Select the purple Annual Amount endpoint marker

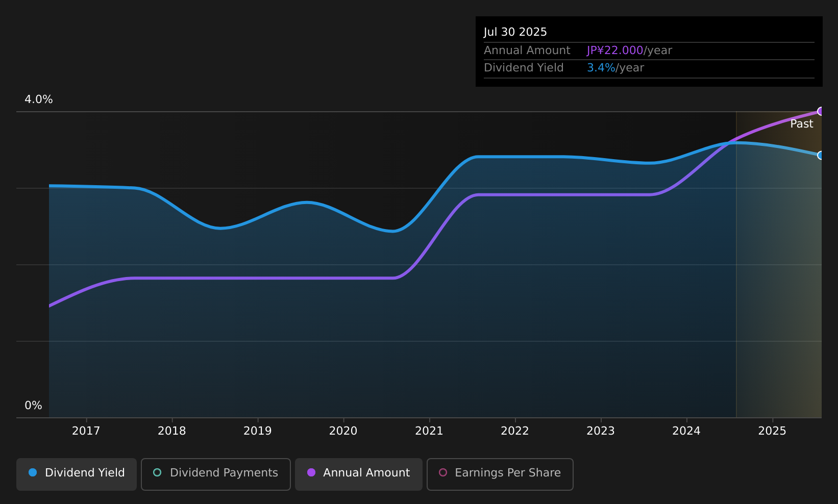tap(821, 111)
